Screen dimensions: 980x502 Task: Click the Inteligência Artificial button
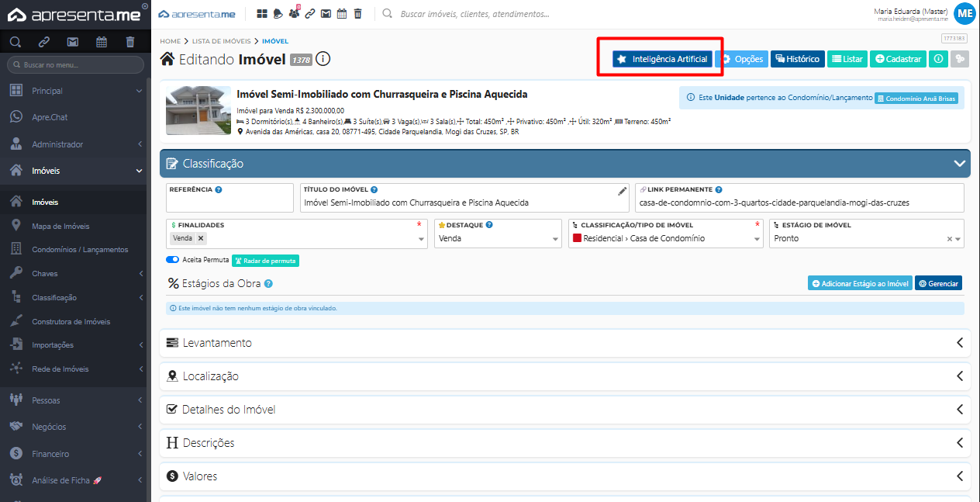pos(662,59)
